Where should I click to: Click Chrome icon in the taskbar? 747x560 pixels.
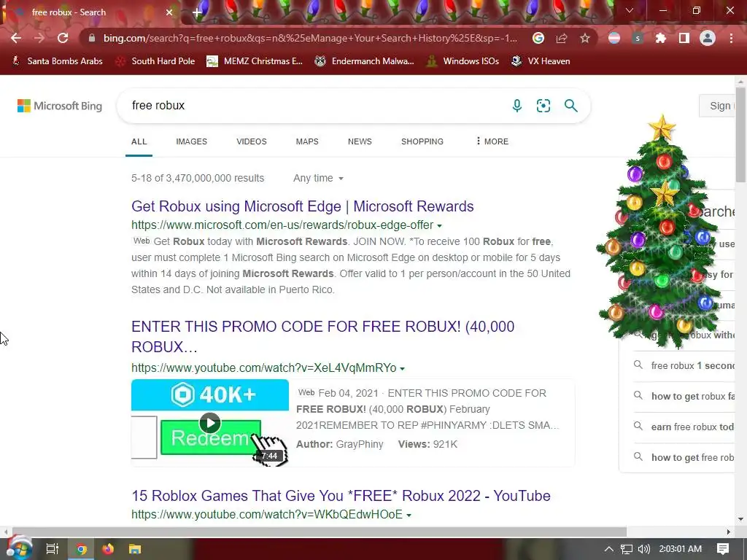[x=82, y=549]
